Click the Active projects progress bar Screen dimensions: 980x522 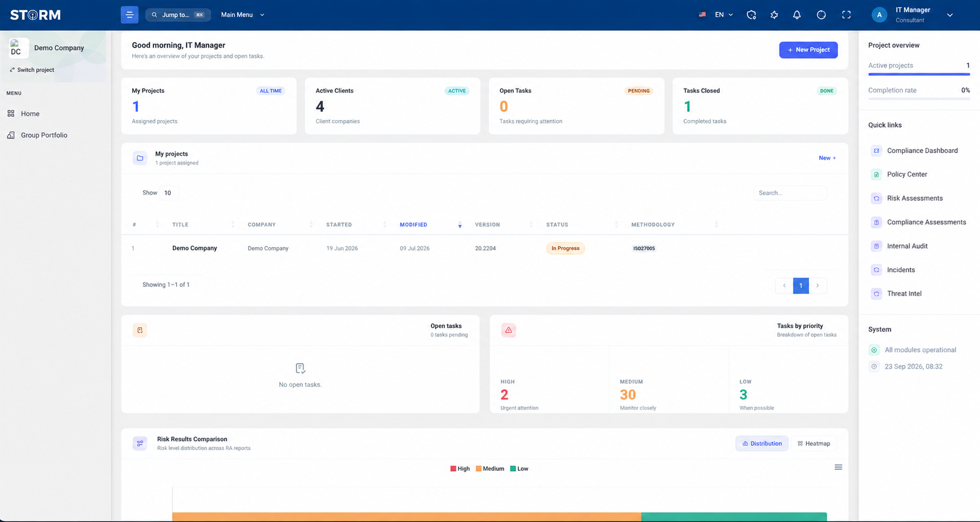(919, 74)
